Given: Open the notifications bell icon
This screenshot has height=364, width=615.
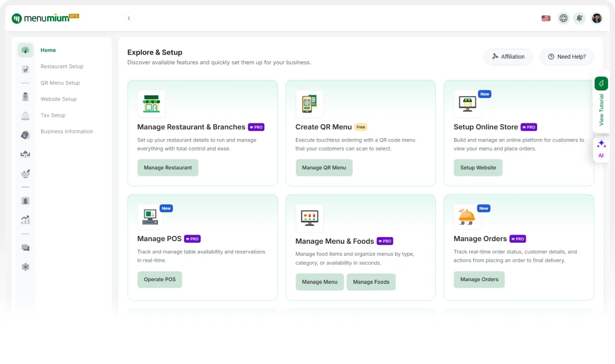Looking at the screenshot, I should (580, 18).
